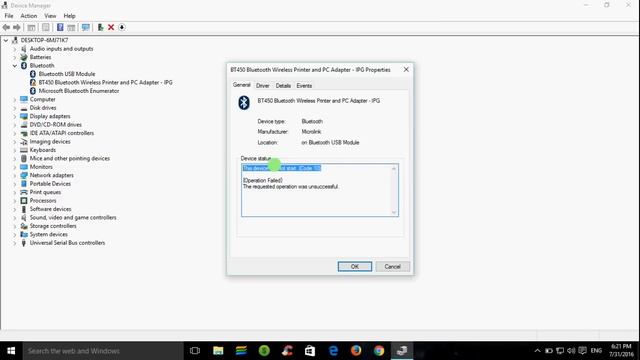Click the blue Help question-mark toolbar icon
The width and height of the screenshot is (640, 360).
tap(60, 27)
